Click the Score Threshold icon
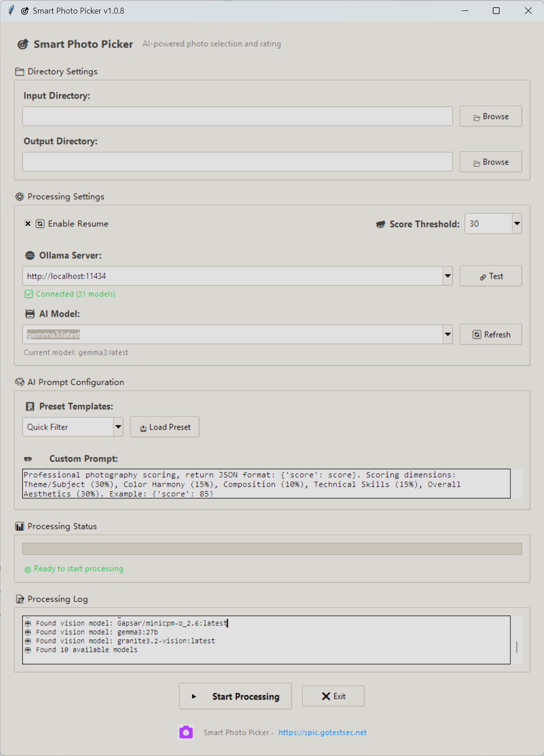 (380, 224)
